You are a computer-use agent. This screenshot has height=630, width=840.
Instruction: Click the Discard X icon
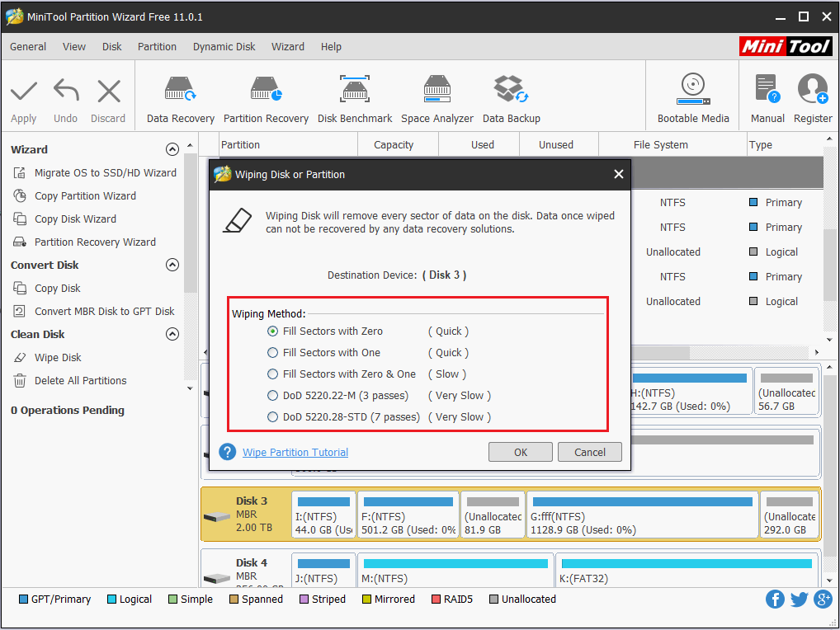point(109,91)
